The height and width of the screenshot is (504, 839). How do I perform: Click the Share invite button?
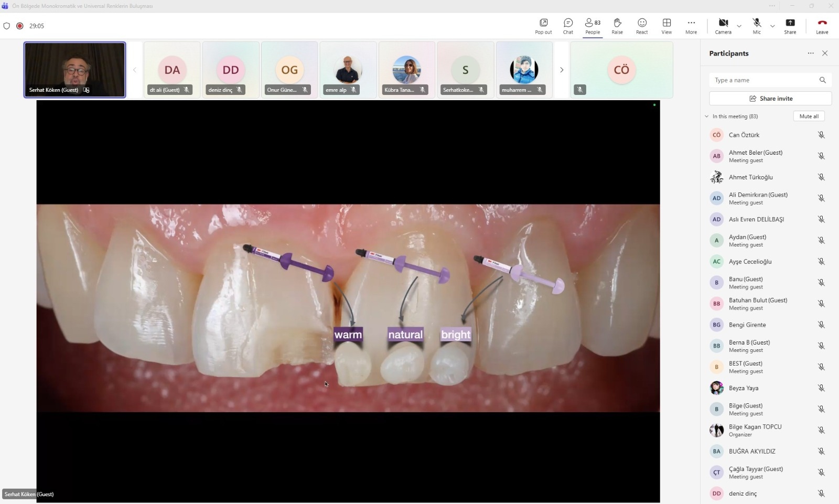tap(770, 99)
